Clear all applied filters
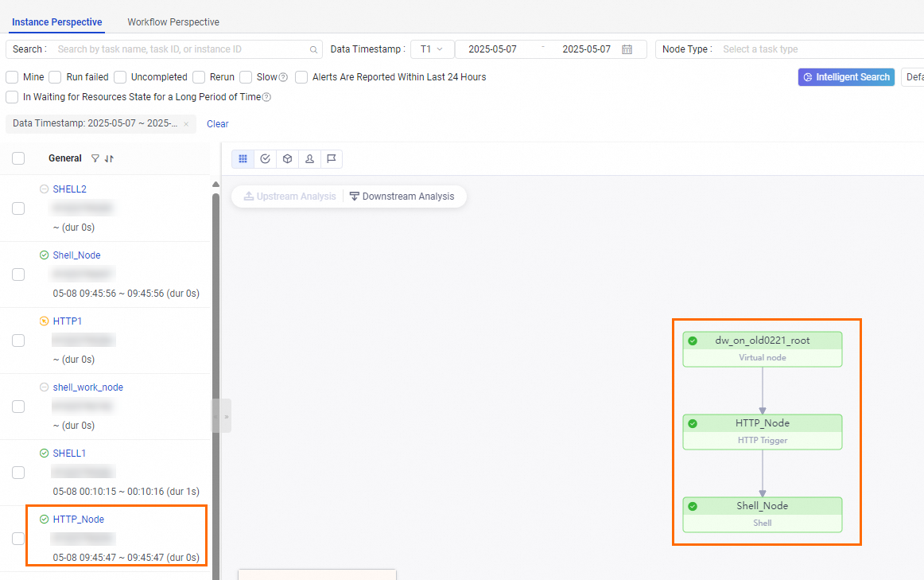This screenshot has height=580, width=924. [x=217, y=124]
